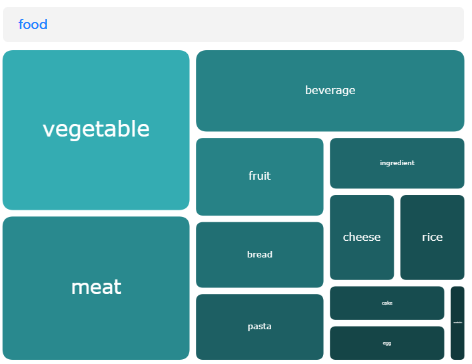Click the food breadcrumb link
This screenshot has width=472, height=364.
coord(33,24)
